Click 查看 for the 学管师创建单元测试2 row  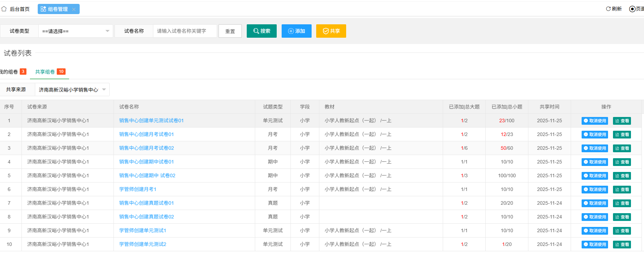[622, 245]
